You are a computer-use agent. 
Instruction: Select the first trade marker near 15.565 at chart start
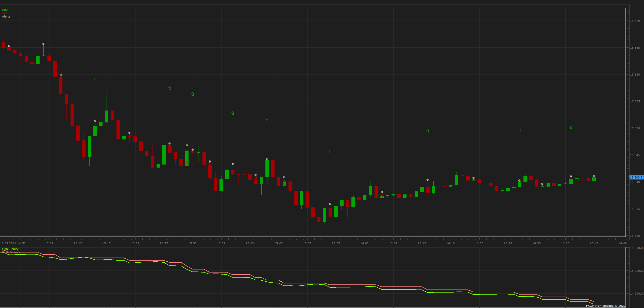pyautogui.click(x=9, y=46)
